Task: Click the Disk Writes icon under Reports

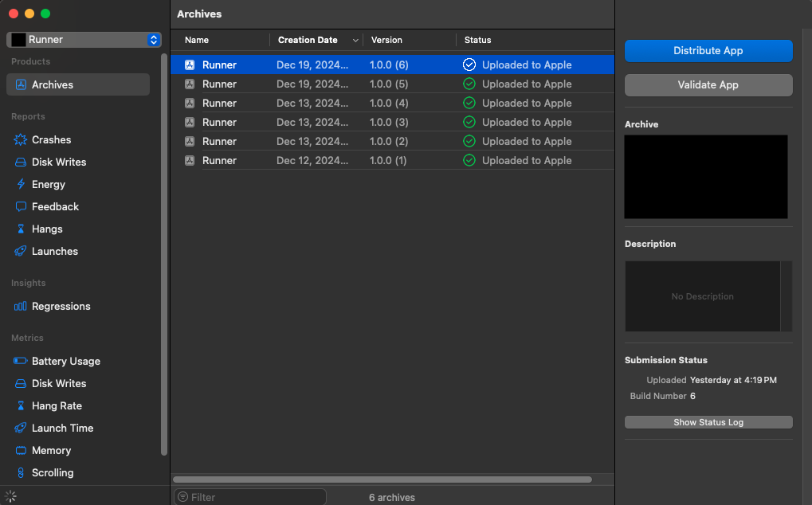Action: [x=21, y=162]
